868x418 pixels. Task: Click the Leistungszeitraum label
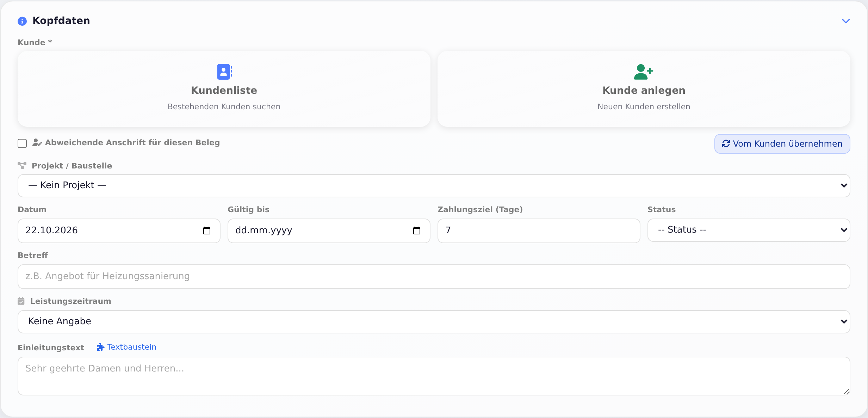pyautogui.click(x=70, y=301)
